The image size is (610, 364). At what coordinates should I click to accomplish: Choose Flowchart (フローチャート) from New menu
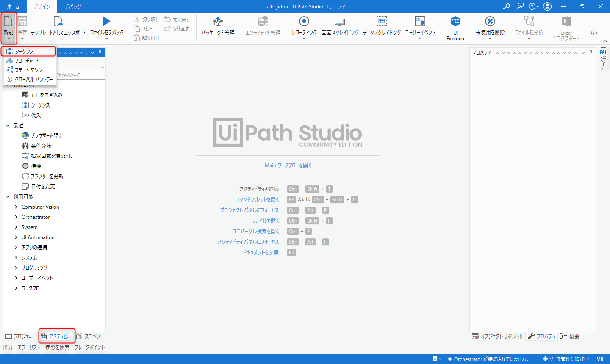pos(29,61)
